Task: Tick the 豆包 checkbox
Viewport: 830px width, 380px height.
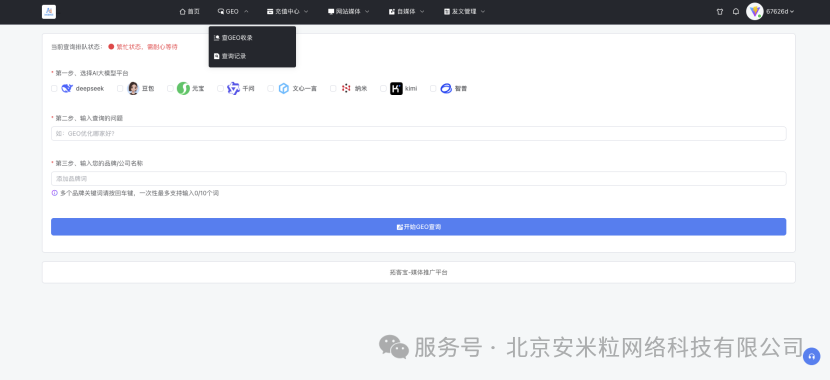Action: pos(120,88)
